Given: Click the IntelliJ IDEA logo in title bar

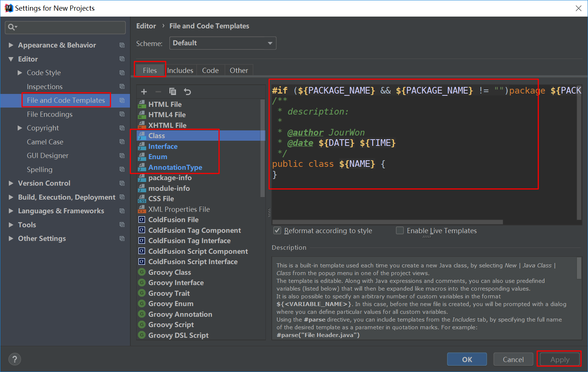Looking at the screenshot, I should click(8, 8).
